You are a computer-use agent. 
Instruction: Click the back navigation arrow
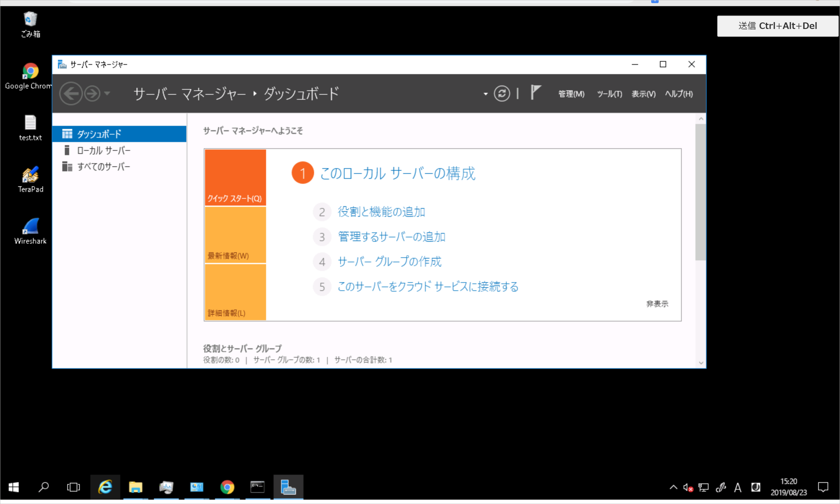pos(71,93)
